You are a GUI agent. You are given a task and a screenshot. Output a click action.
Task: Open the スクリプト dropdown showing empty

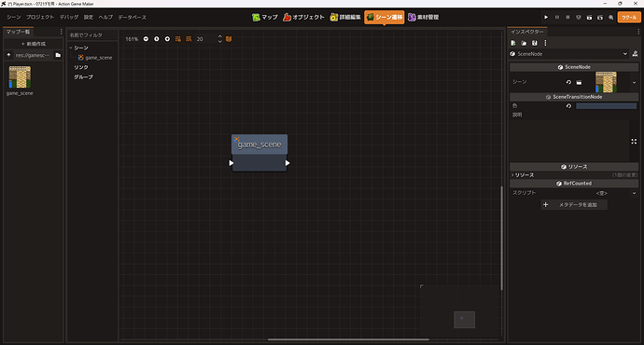click(616, 193)
